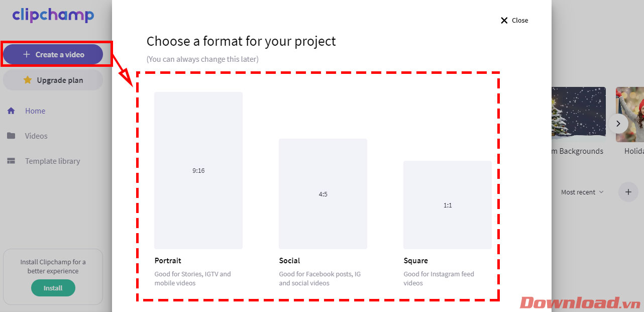Go to Template library in sidebar
This screenshot has width=644, height=312.
(52, 161)
